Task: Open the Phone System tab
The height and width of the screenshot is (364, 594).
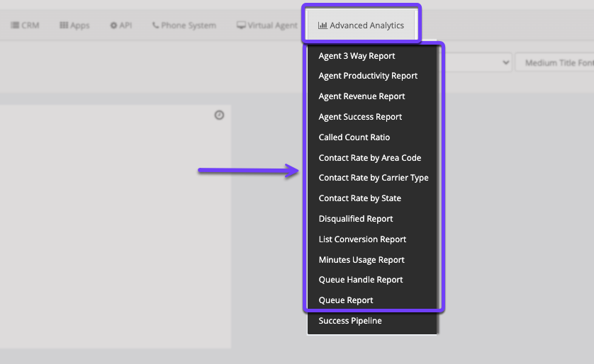Action: tap(184, 25)
